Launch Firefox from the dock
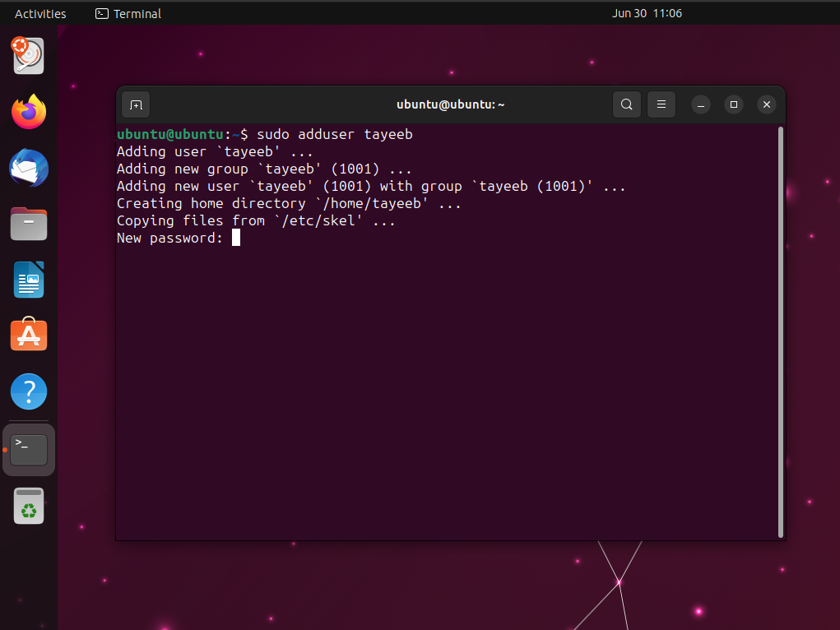The image size is (840, 630). click(x=28, y=112)
